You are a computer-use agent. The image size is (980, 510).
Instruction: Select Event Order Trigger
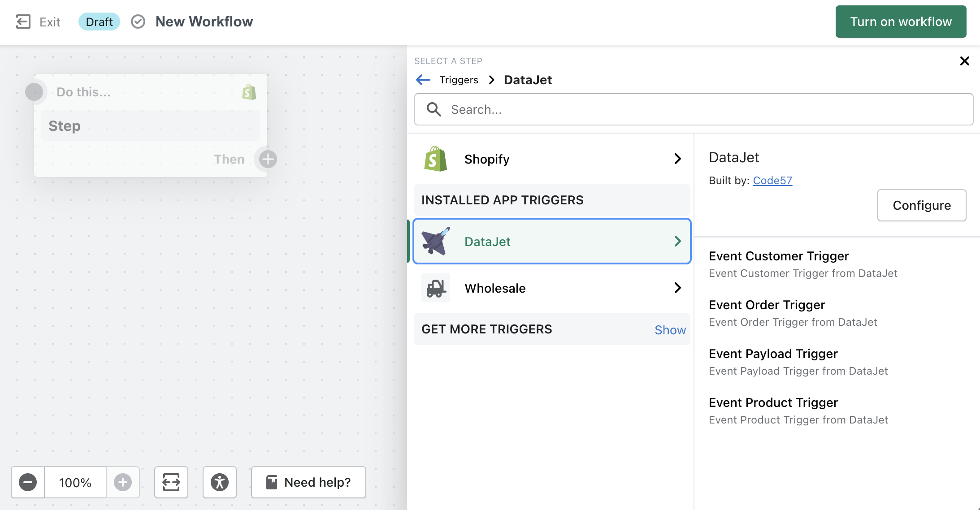pos(767,305)
